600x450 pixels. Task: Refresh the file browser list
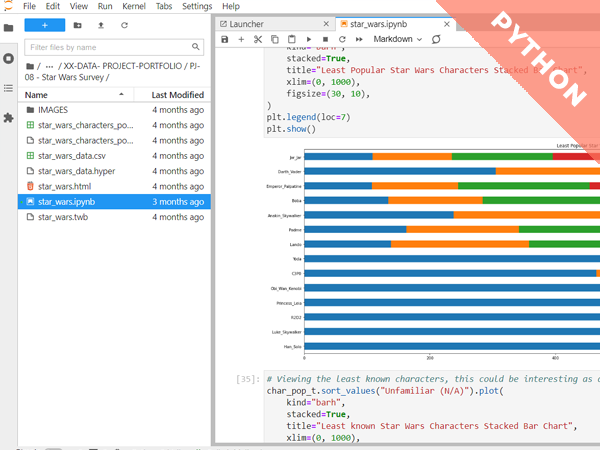click(x=124, y=25)
